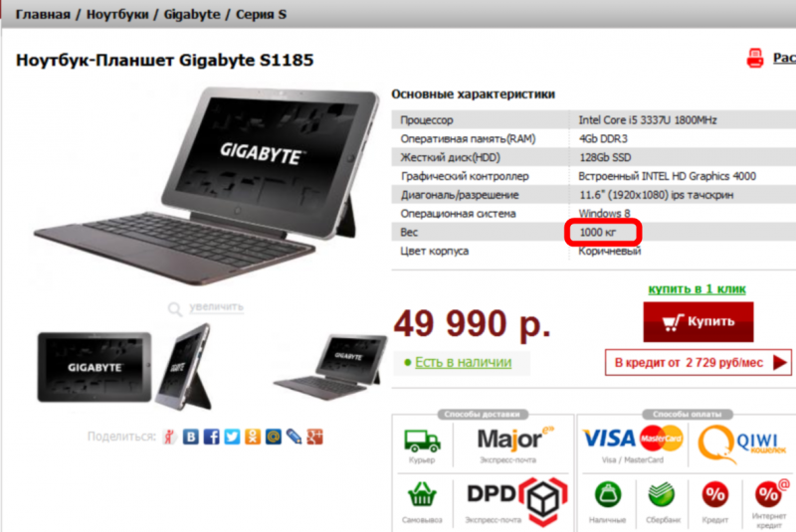Image resolution: width=796 pixels, height=532 pixels.
Task: Share on Facebook icon
Action: click(212, 437)
